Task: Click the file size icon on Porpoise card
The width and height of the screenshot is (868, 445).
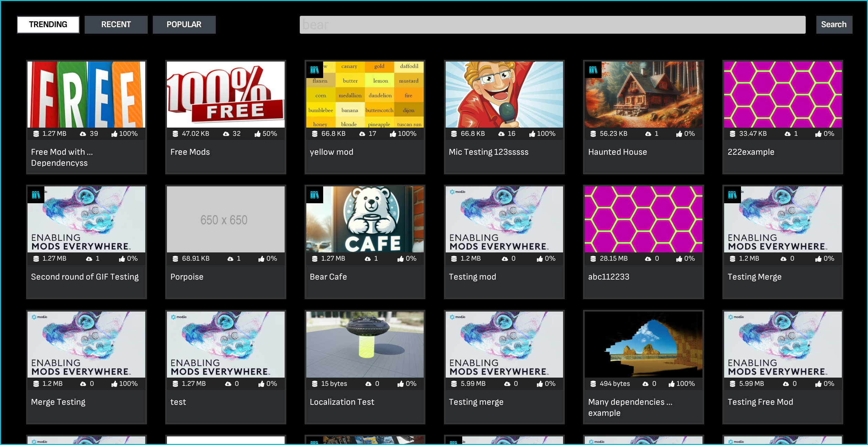Action: pos(175,258)
